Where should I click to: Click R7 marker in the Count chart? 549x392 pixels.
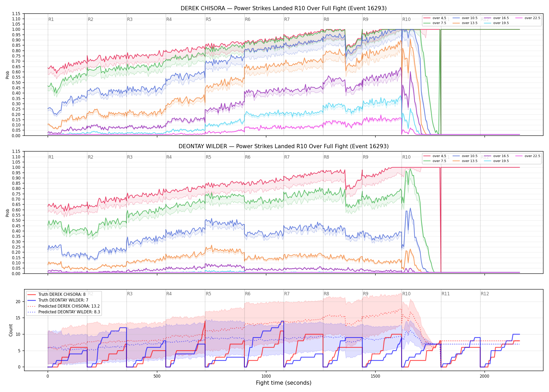[x=287, y=294]
